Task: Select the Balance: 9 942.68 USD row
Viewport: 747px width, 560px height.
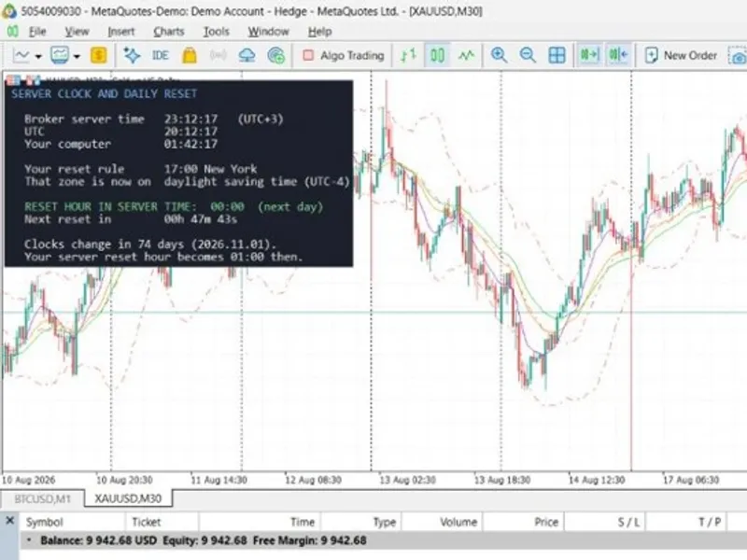Action: click(x=384, y=540)
